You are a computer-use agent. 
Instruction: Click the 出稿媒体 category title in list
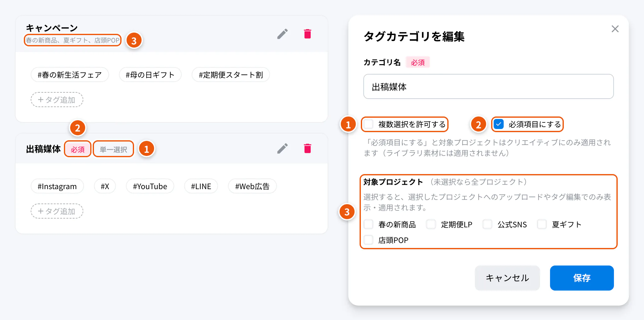pyautogui.click(x=43, y=149)
